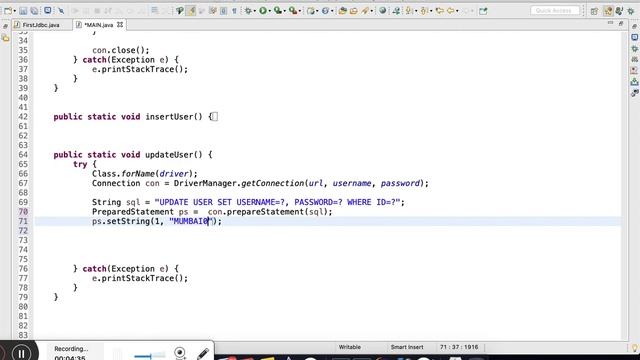The height and width of the screenshot is (360, 640).
Task: Toggle Show Whitespace Characters pilcrow icon
Action: coord(234,11)
